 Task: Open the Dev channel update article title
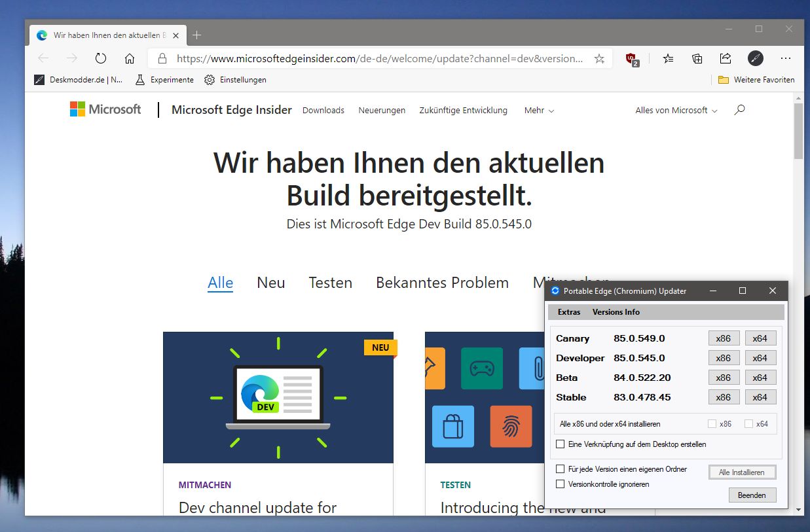[x=257, y=508]
